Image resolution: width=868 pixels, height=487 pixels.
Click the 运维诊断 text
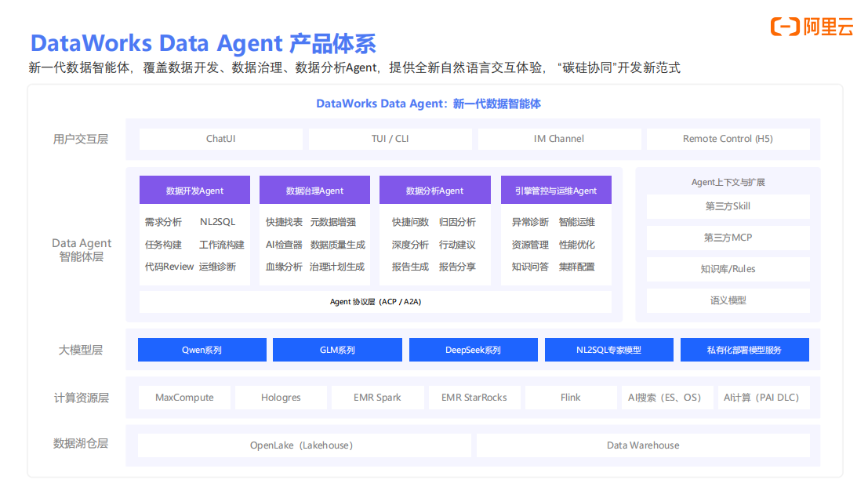217,267
